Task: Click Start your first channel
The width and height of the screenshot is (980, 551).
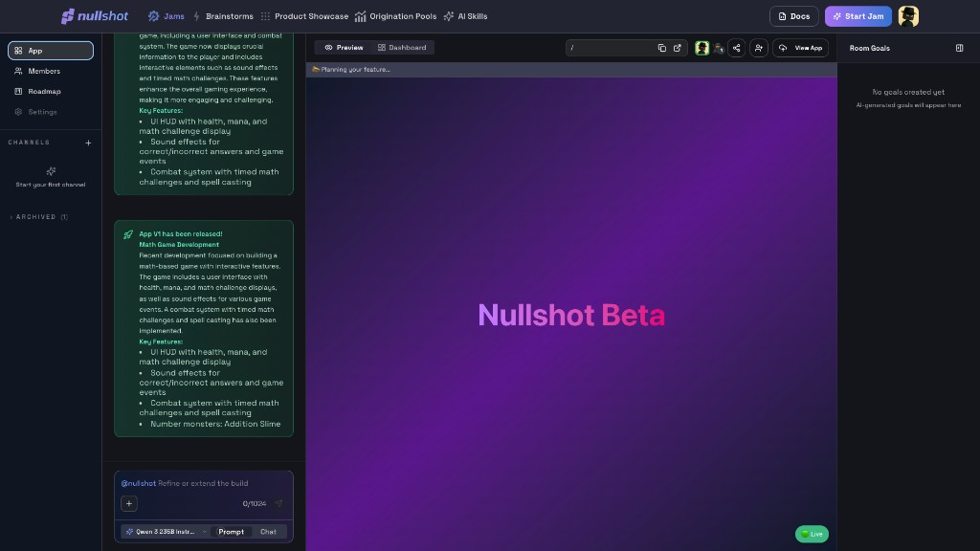Action: (x=51, y=185)
